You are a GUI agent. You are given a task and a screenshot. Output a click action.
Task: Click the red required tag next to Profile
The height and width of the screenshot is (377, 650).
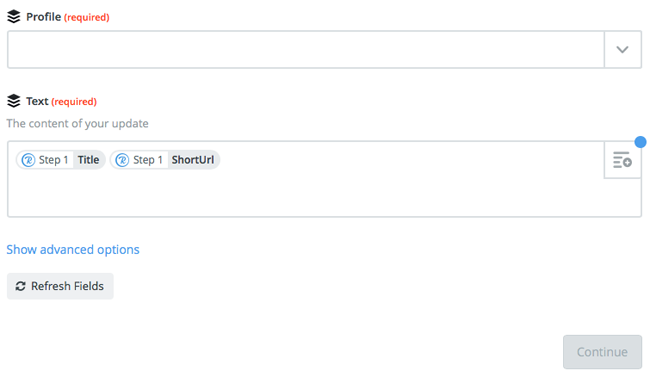[87, 17]
